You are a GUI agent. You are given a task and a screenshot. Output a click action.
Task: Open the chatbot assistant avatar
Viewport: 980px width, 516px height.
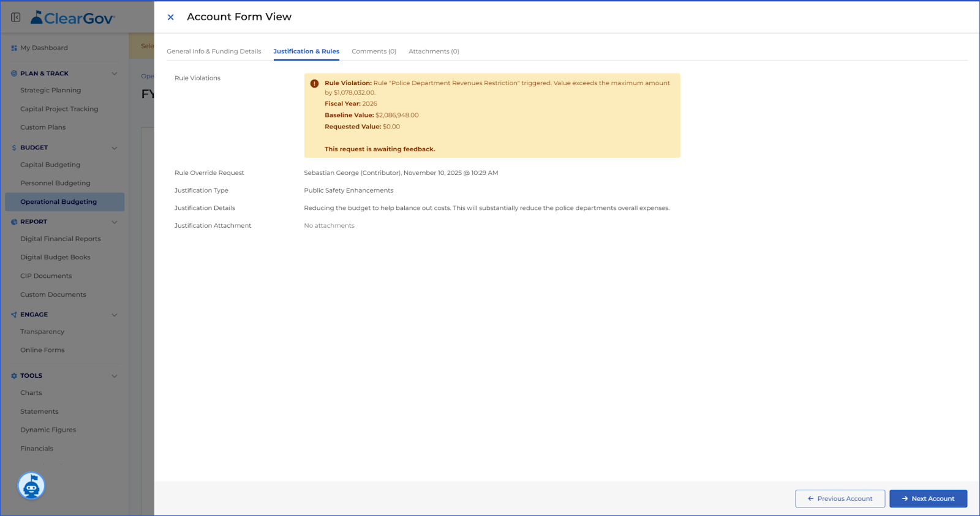pos(31,486)
